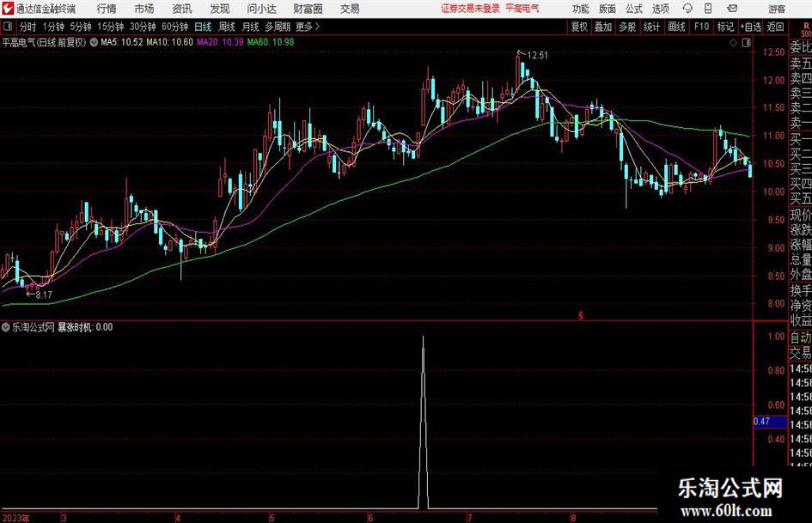Open the 选项 menu
The height and width of the screenshot is (523, 812).
point(660,9)
